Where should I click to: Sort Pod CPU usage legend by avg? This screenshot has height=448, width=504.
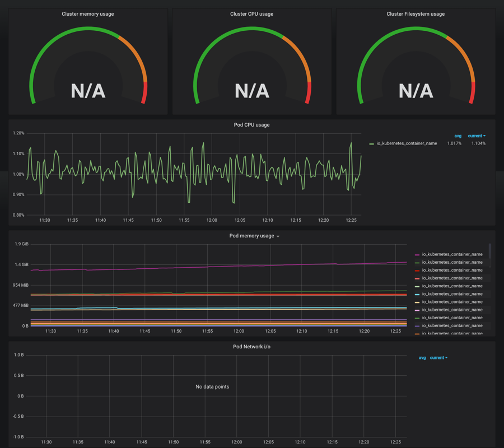coord(458,136)
